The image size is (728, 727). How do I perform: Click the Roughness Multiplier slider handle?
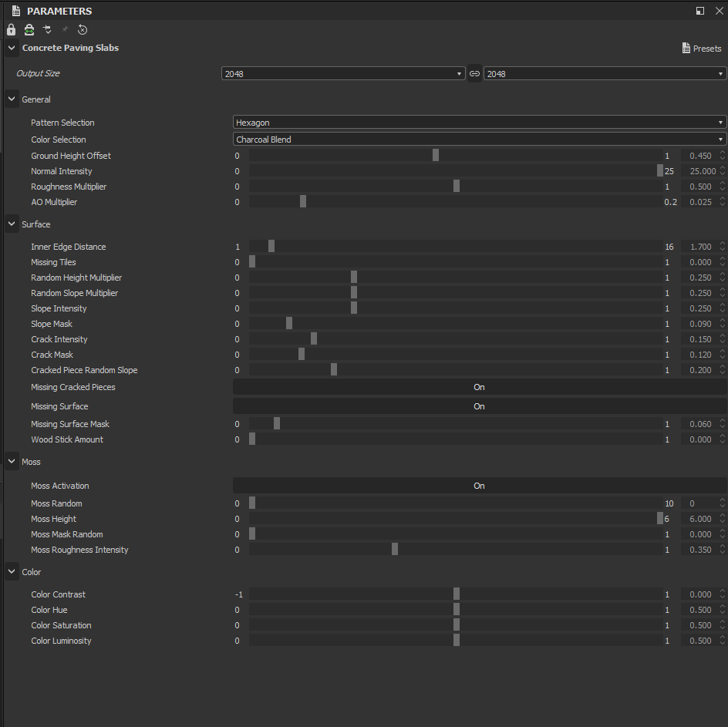pos(457,186)
